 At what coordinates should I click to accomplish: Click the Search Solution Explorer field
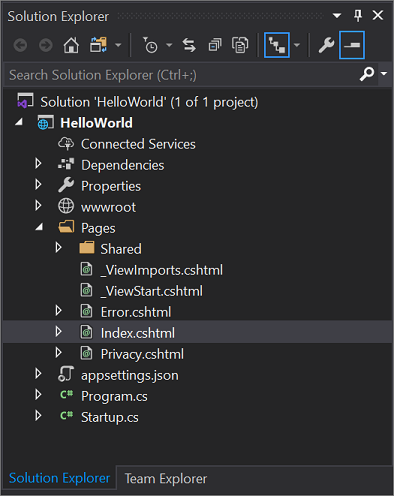182,75
